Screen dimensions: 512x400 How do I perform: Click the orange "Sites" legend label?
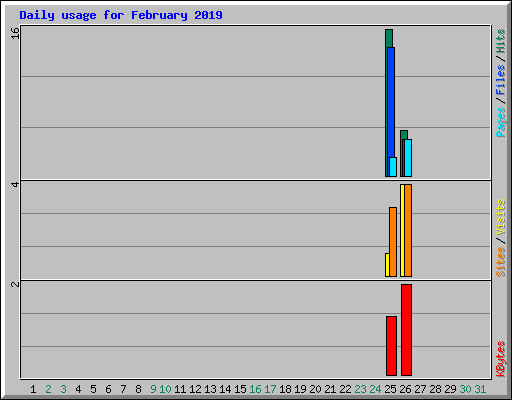[500, 262]
